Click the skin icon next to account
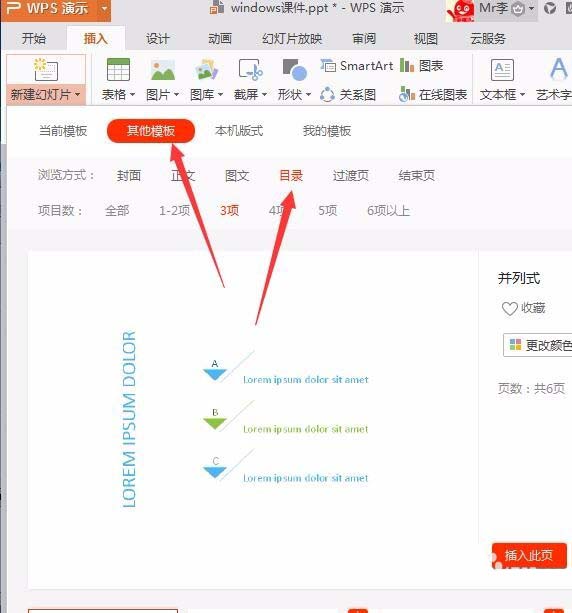This screenshot has height=613, width=572. tap(550, 8)
